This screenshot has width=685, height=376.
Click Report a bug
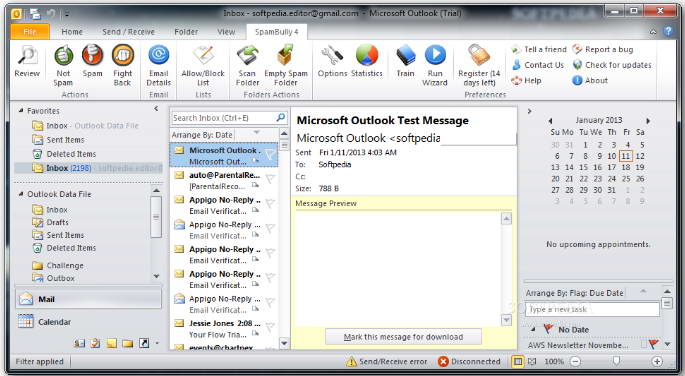click(x=603, y=49)
